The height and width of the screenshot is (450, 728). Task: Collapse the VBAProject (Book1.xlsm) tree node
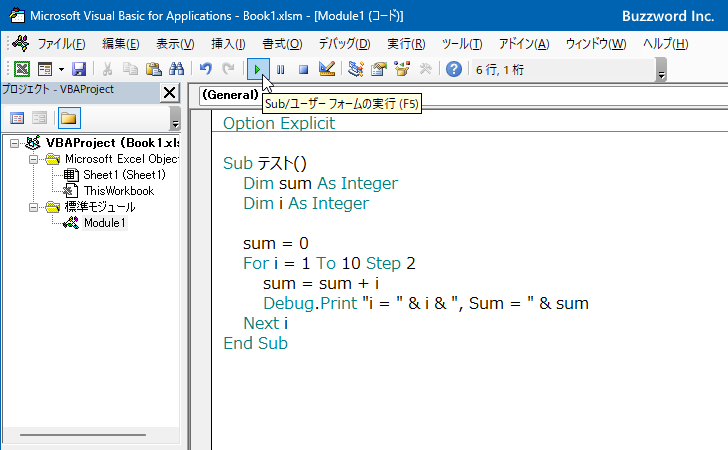tap(15, 143)
